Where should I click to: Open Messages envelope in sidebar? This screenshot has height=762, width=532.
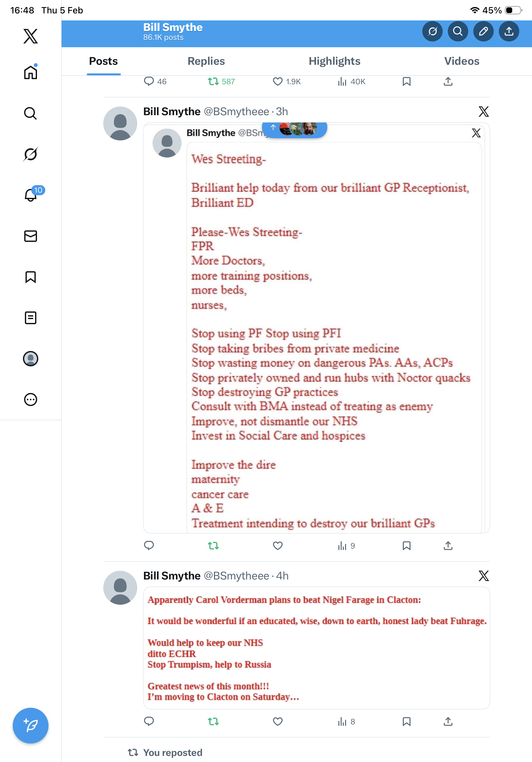[31, 236]
